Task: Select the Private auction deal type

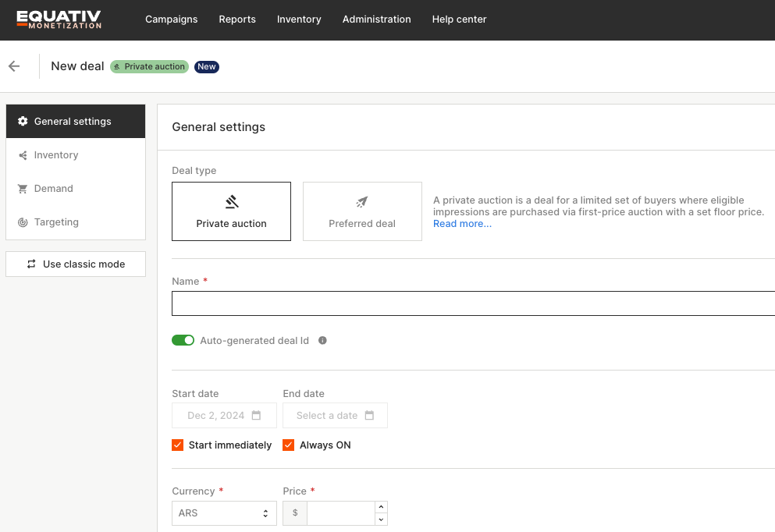Action: 231,211
